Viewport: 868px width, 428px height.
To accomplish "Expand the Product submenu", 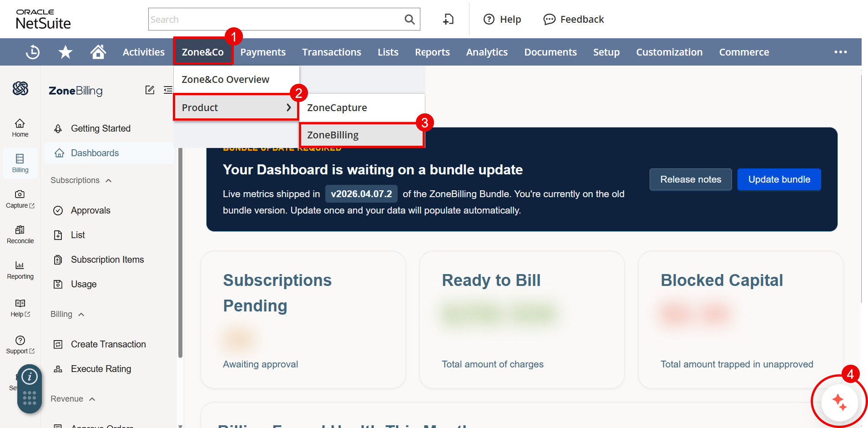I will (x=237, y=107).
